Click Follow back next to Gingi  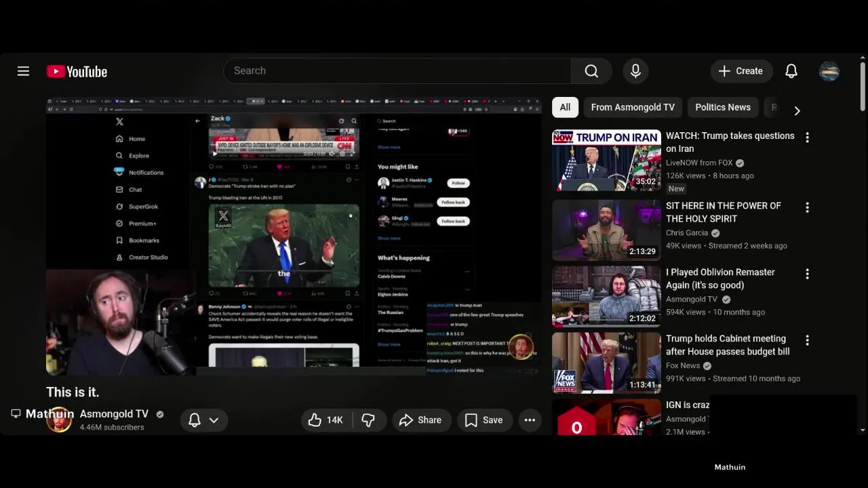pos(453,221)
